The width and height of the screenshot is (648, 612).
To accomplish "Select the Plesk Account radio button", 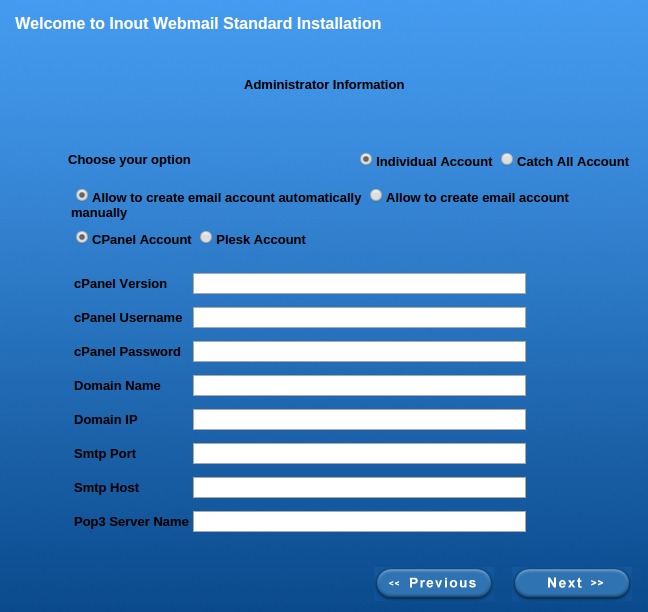I will click(x=206, y=237).
